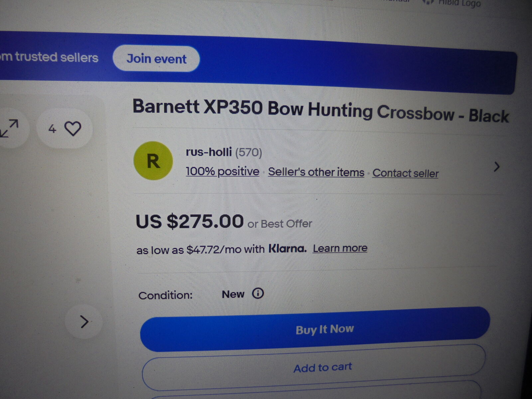Open the rus-holli seller profile

208,152
